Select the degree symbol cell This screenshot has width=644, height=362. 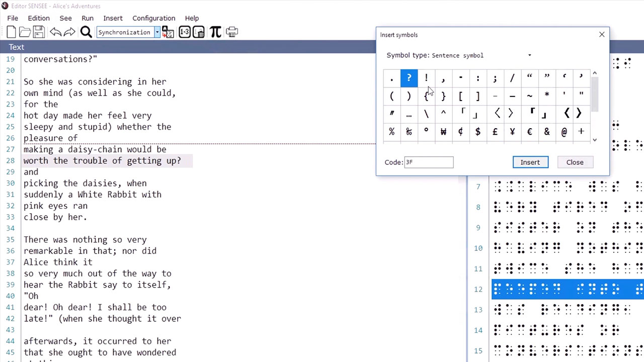tap(426, 132)
